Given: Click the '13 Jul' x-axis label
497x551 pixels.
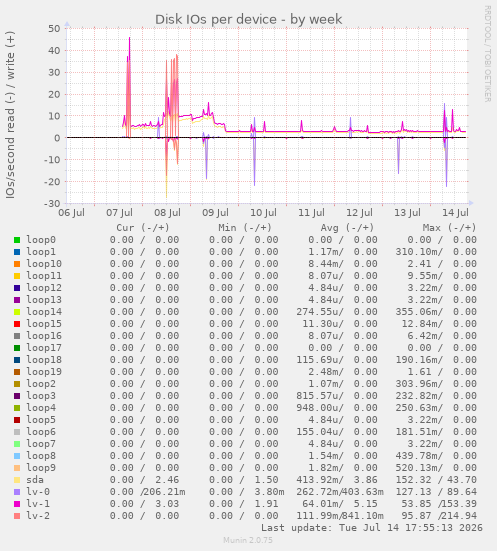Looking at the screenshot, I should (x=407, y=213).
